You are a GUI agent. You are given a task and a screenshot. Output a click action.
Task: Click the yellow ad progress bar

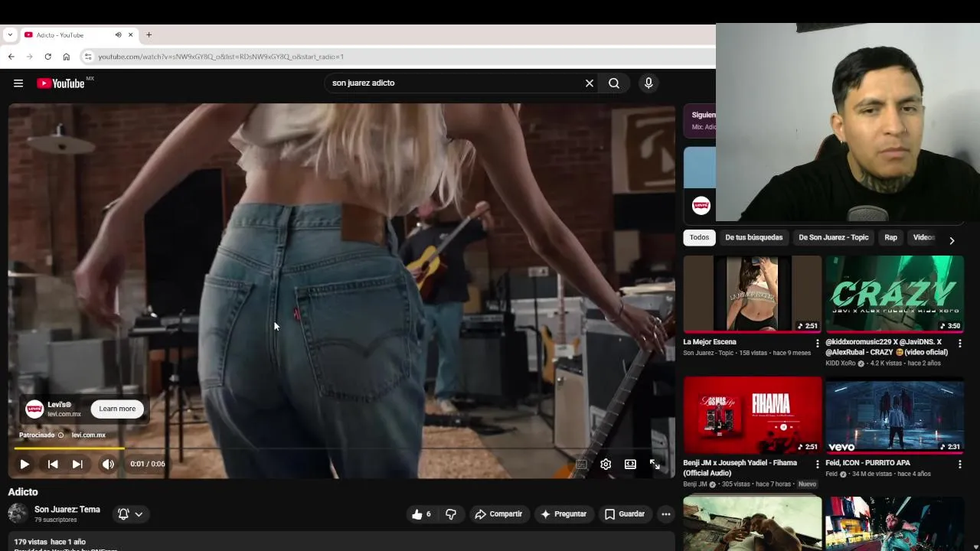pos(69,448)
